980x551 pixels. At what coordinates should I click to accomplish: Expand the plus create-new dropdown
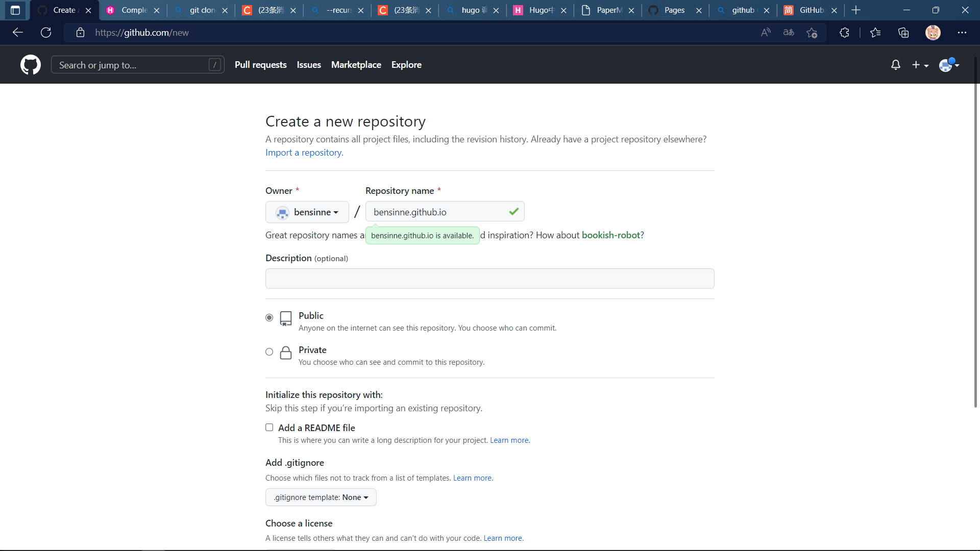tap(920, 65)
